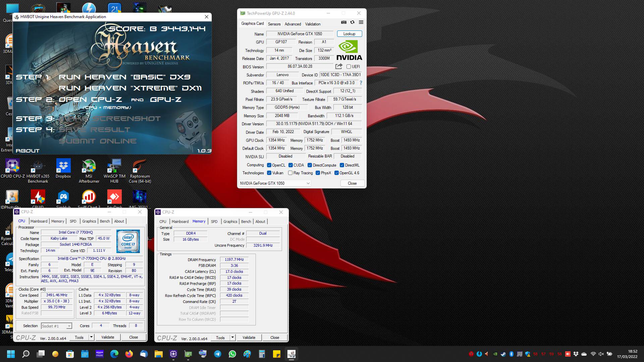The width and height of the screenshot is (644, 362).
Task: Click Validate in CPU-Z Memory window
Action: (x=249, y=338)
